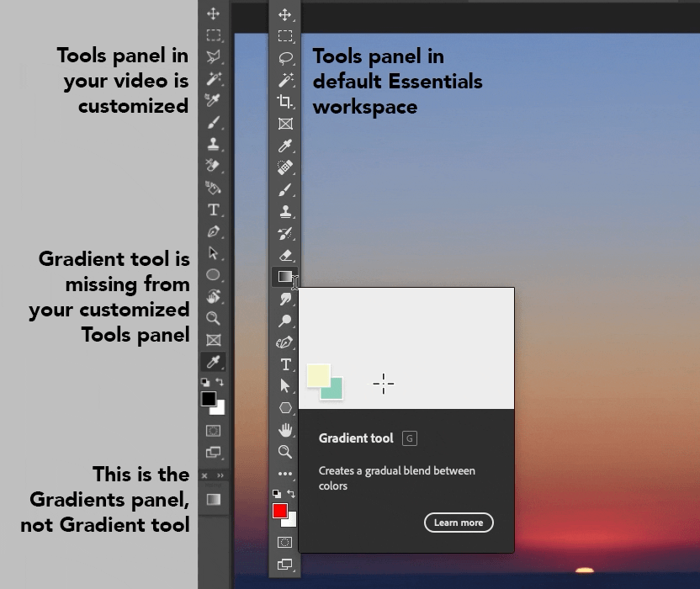Select Path Selection arrow in default Essentials toolbar
This screenshot has width=700, height=589.
285,386
